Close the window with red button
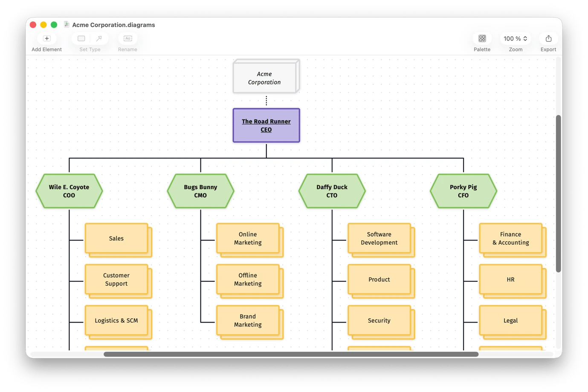 click(x=33, y=25)
